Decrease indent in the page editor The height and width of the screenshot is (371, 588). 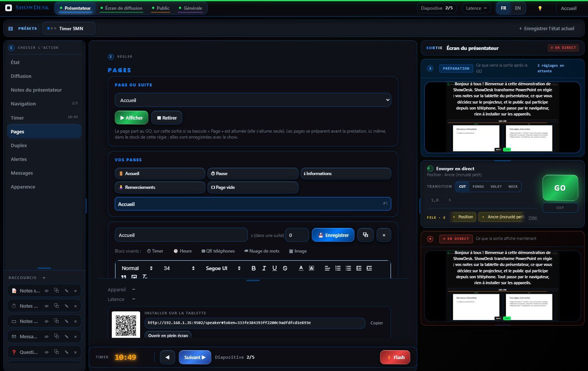[359, 268]
